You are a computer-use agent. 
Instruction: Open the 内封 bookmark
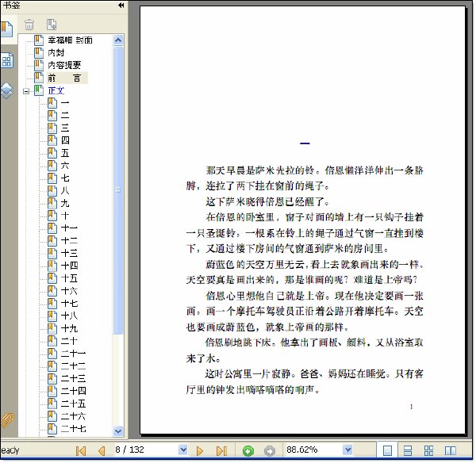coord(56,53)
